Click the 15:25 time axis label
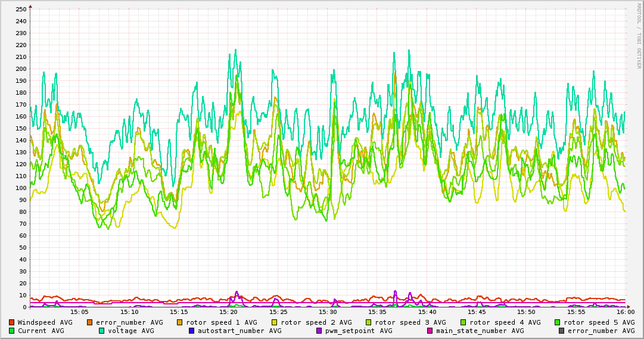644x339 pixels. (278, 312)
